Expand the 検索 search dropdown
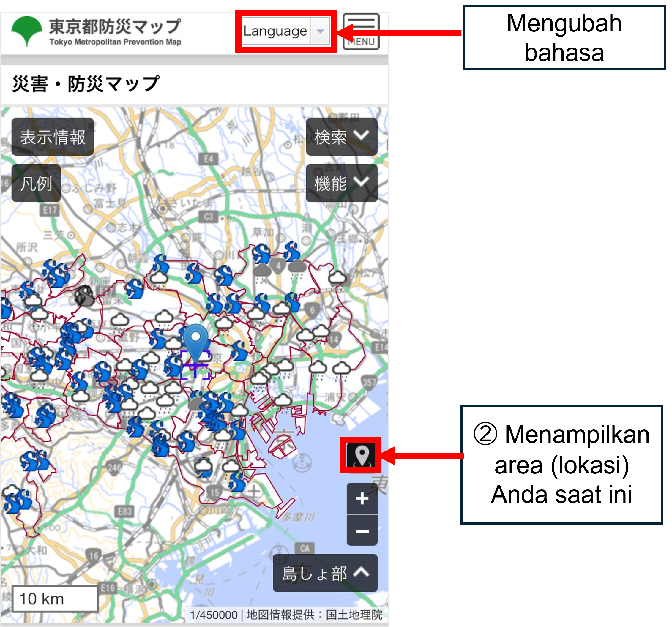Image resolution: width=672 pixels, height=627 pixels. (x=341, y=137)
